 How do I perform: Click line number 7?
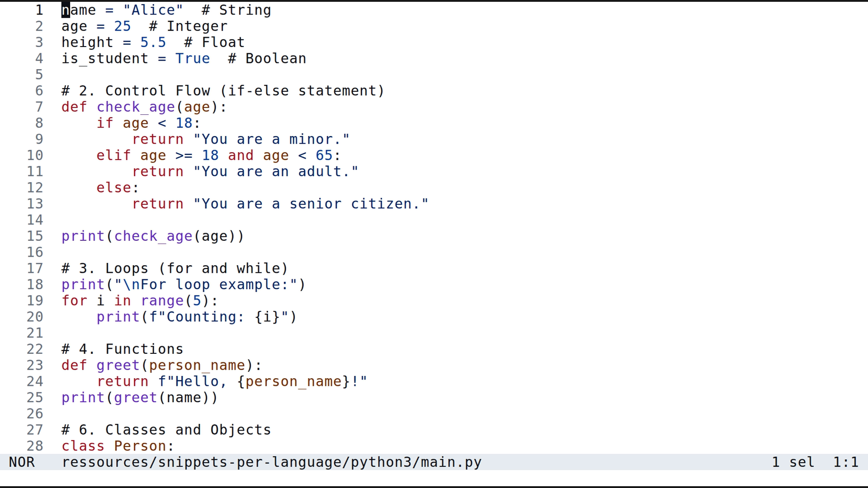click(x=39, y=107)
